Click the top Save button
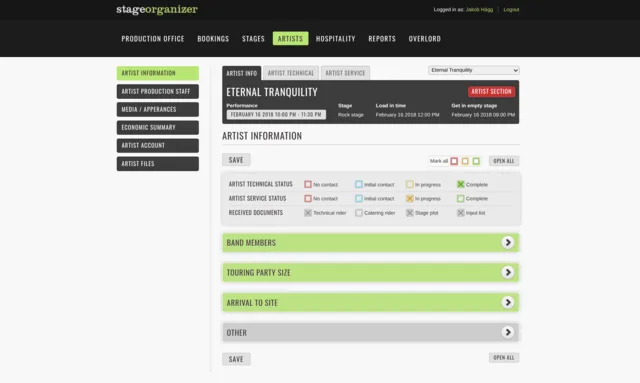 click(x=236, y=160)
